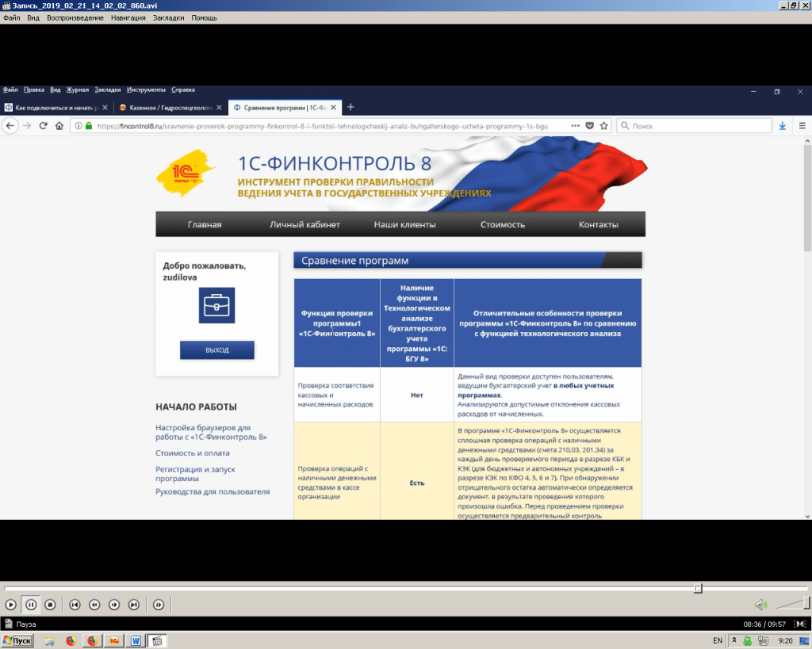Open the Главная navigation item
812x649 pixels.
pos(205,224)
